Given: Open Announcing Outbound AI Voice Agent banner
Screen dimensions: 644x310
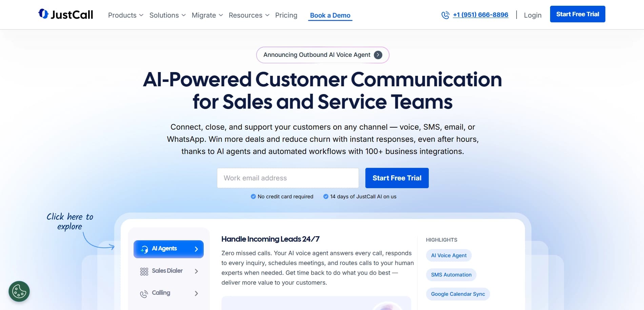Looking at the screenshot, I should point(323,55).
